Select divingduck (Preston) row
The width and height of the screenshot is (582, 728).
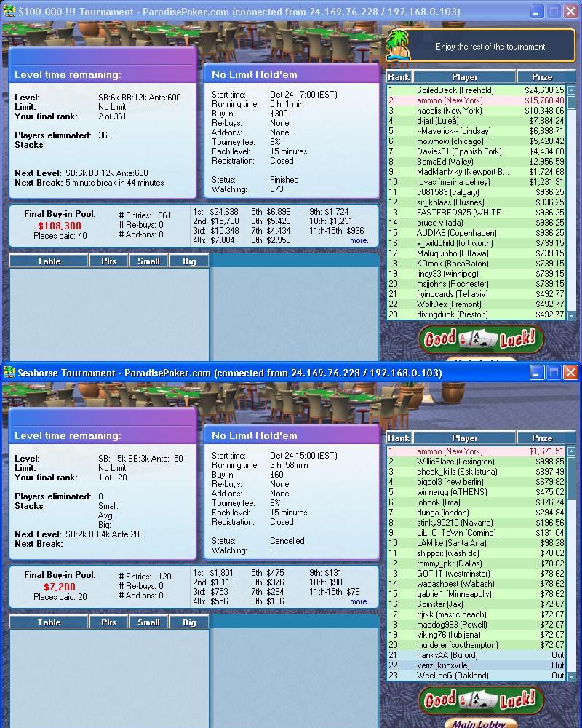pyautogui.click(x=477, y=314)
